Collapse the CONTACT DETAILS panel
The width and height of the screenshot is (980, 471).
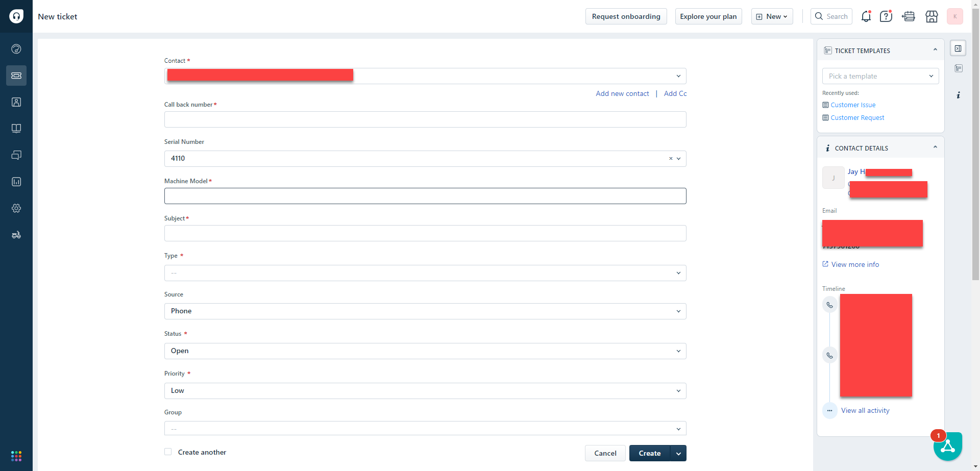tap(935, 147)
